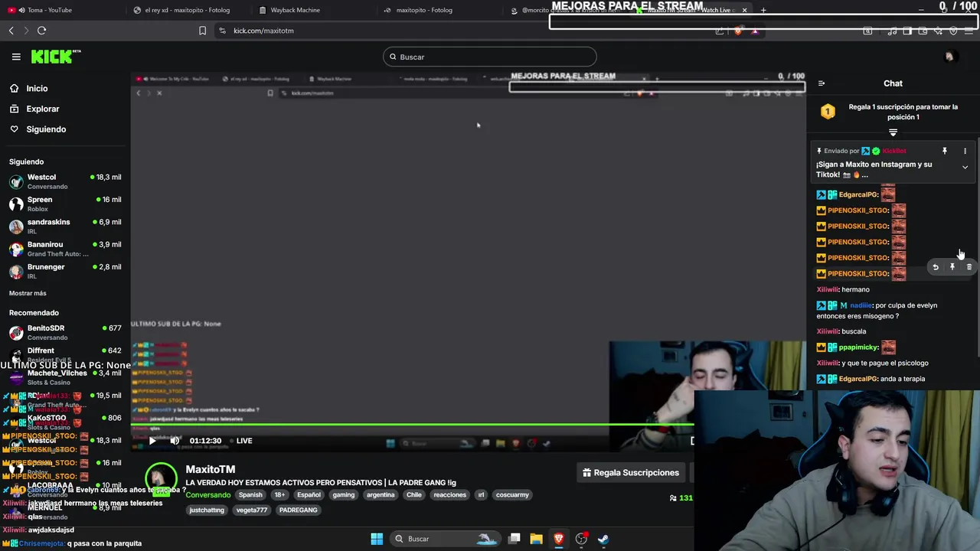Open BenitoSDR recommended channel
Viewport: 980px width, 551px height.
click(65, 332)
